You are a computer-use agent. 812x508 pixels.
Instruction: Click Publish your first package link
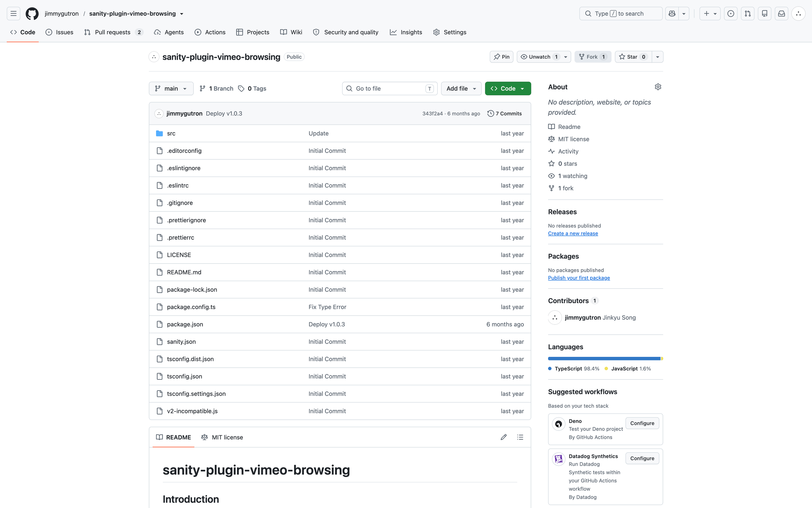[x=579, y=278]
